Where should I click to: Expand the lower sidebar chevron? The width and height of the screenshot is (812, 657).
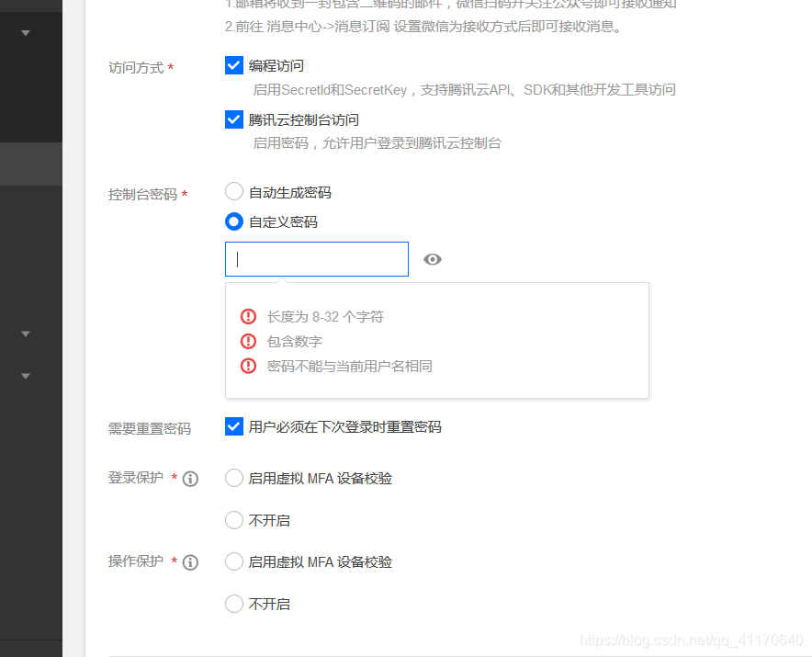[x=27, y=375]
